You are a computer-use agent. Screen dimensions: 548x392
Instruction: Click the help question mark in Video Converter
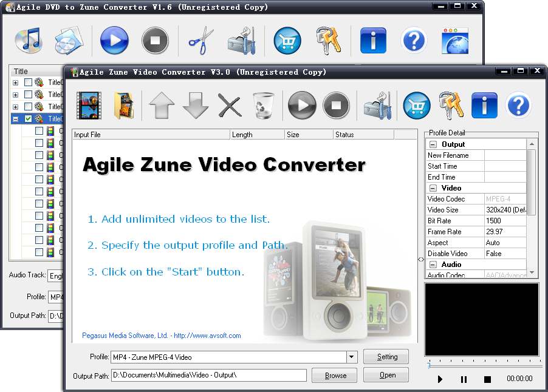518,105
